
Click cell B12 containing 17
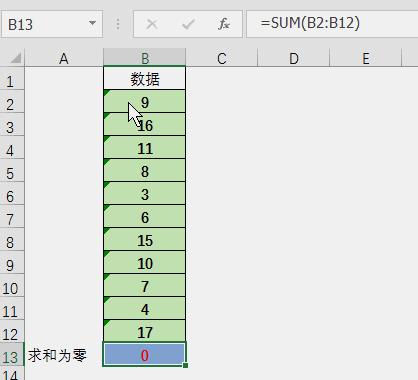(x=145, y=331)
